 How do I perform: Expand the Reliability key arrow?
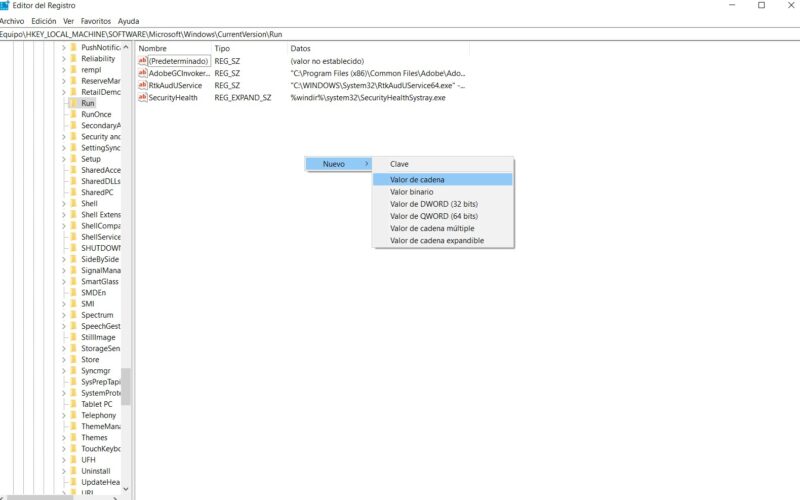point(64,59)
